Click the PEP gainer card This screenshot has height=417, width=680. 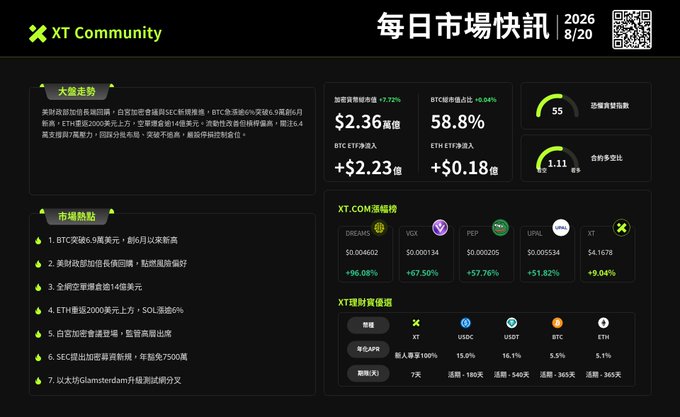tap(486, 254)
